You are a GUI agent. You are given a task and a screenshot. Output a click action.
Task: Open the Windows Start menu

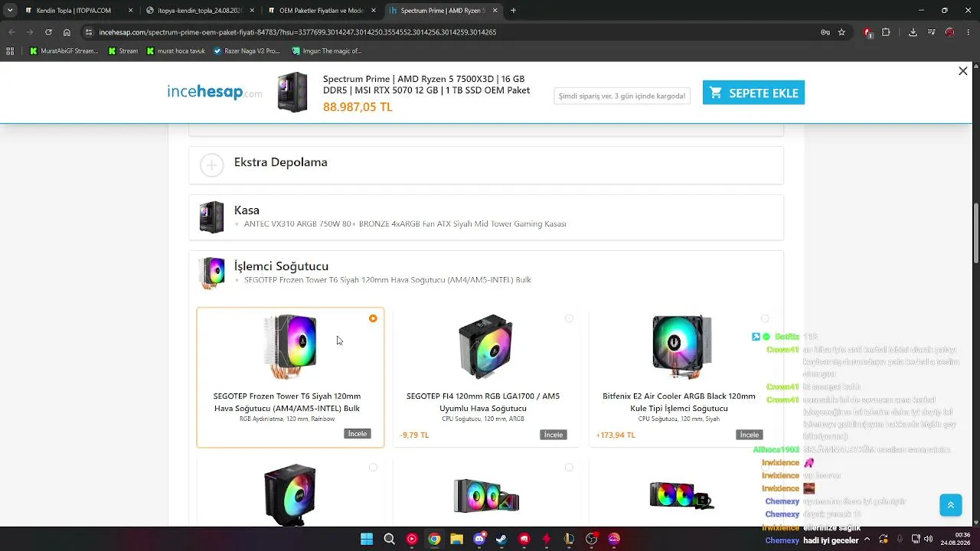pyautogui.click(x=367, y=539)
